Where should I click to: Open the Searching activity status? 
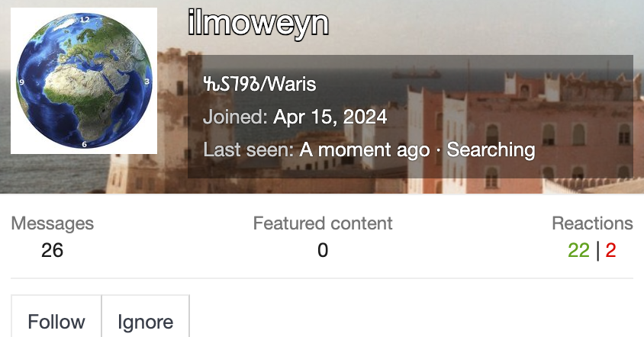point(491,149)
